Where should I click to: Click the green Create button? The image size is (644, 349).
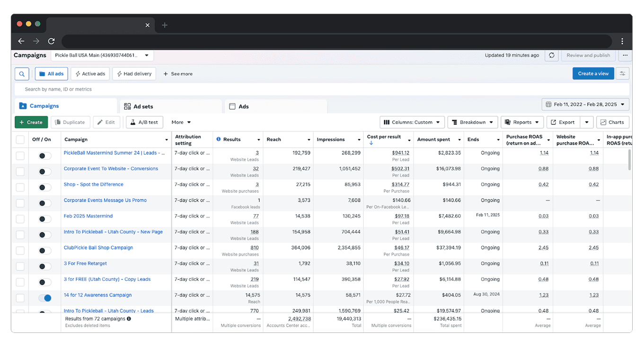[x=31, y=122]
